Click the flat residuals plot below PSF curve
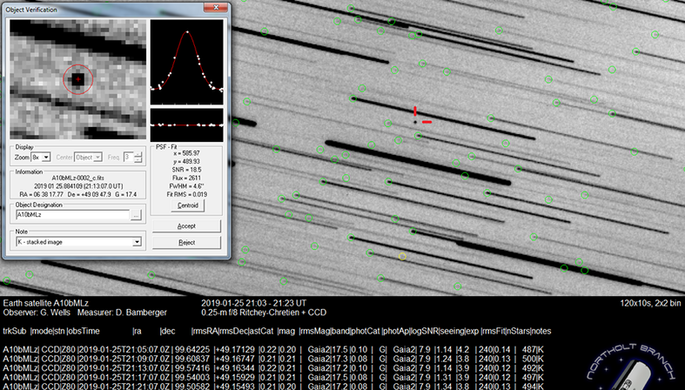This screenshot has height=390, width=685. [187, 125]
